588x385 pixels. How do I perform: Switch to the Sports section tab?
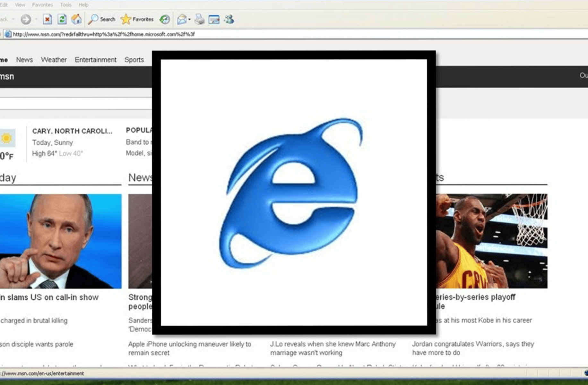[134, 60]
